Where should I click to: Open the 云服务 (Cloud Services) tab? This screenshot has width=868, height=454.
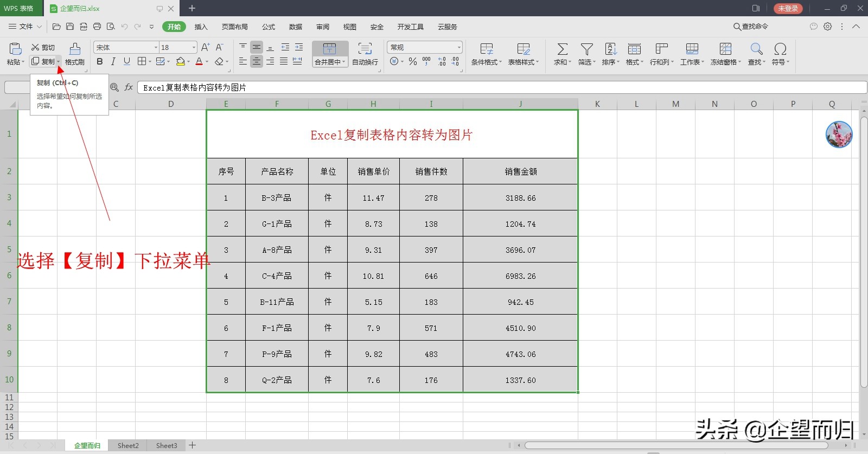point(448,27)
